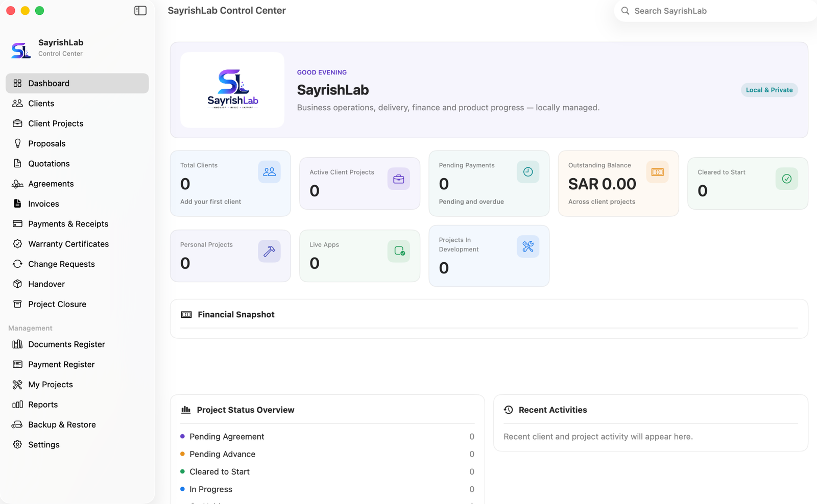Click the Settings gear icon in sidebar

tap(17, 444)
